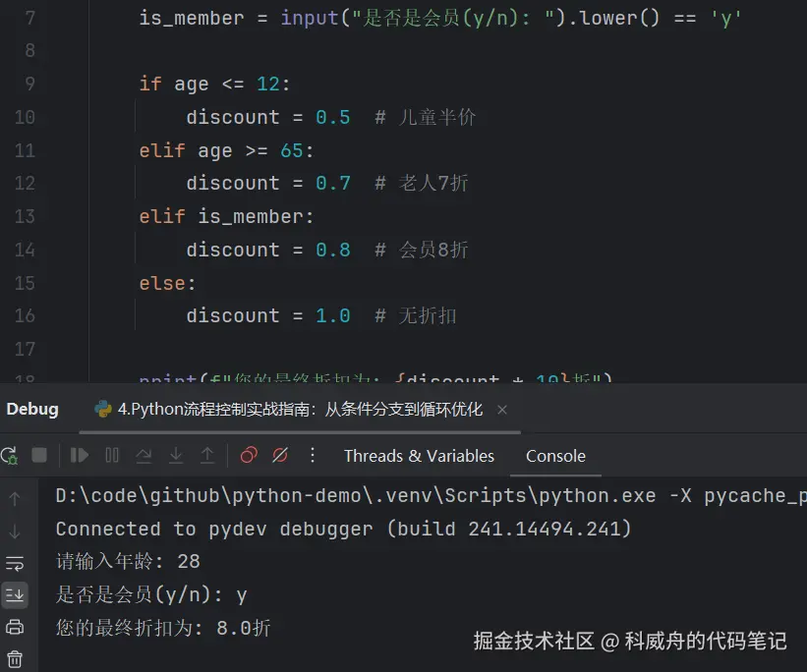Screen dimensions: 807x672
Task: Stop the running debug process
Action: tap(39, 456)
